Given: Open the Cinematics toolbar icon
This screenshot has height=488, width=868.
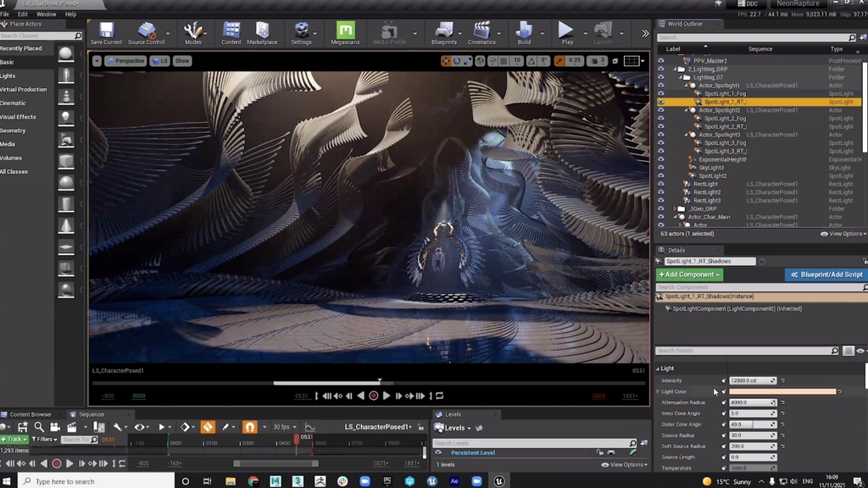Looking at the screenshot, I should tap(481, 33).
